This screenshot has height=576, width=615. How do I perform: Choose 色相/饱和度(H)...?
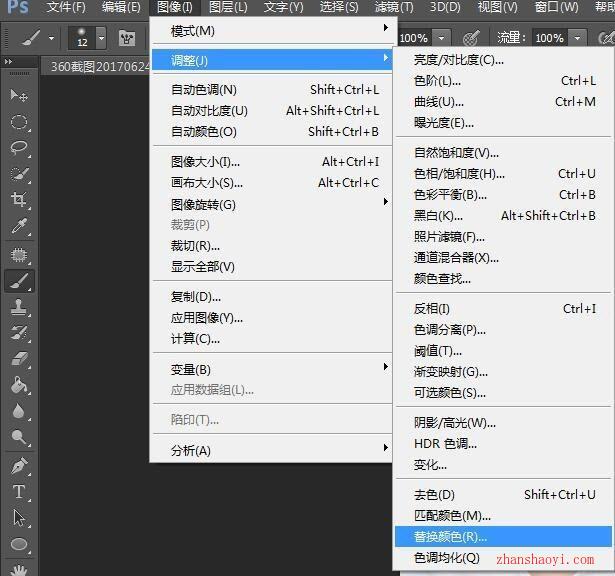click(504, 174)
